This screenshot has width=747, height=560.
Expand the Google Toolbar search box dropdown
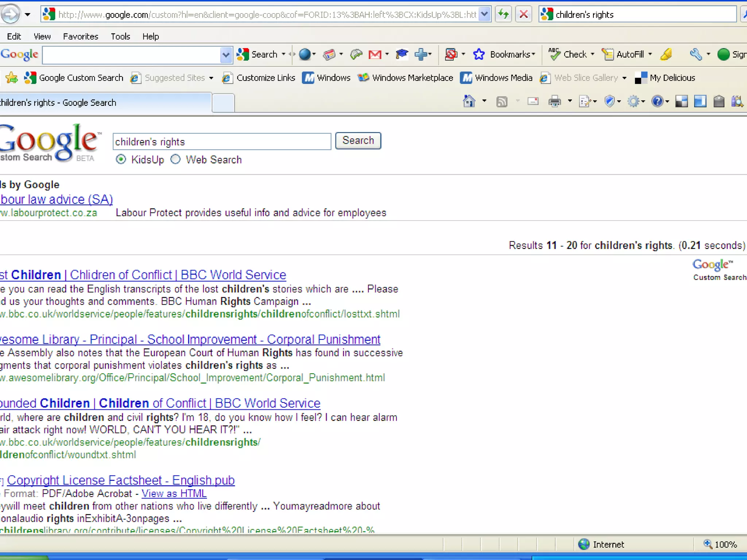[226, 55]
